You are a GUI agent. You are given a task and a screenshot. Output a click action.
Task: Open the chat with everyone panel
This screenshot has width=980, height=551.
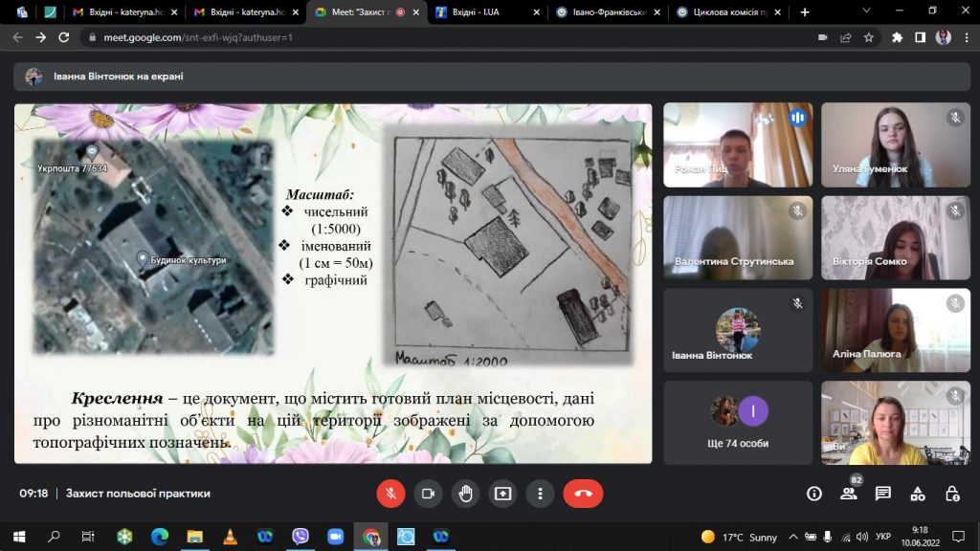883,494
